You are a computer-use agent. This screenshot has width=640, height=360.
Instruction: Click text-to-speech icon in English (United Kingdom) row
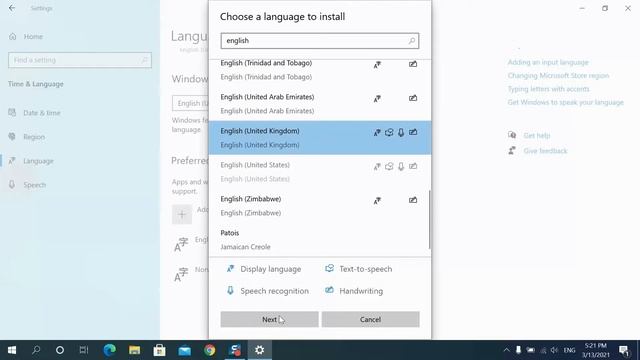tap(389, 132)
